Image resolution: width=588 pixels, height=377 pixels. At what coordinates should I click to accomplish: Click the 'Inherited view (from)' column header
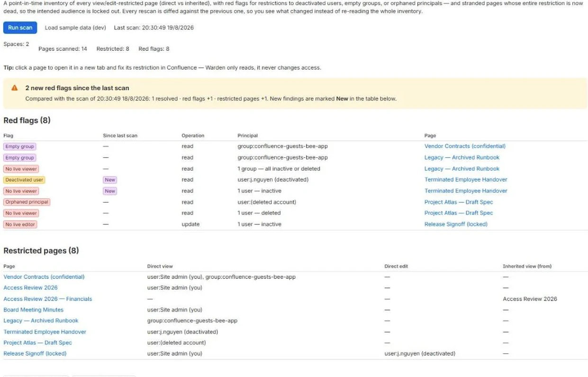pos(527,267)
